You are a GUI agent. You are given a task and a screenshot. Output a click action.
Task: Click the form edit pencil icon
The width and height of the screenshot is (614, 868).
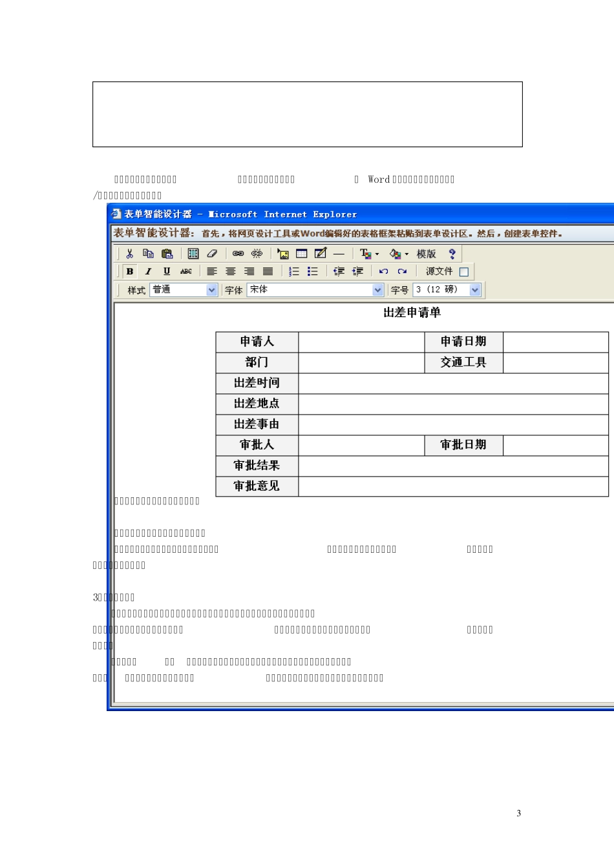coord(321,254)
